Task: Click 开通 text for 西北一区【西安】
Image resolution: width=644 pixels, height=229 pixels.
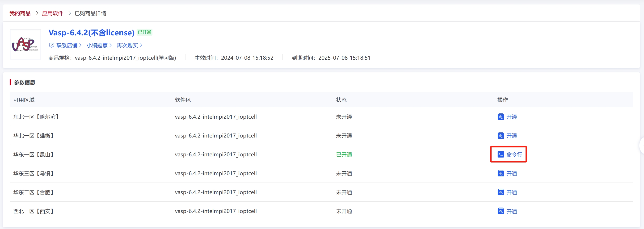Action: [512, 211]
